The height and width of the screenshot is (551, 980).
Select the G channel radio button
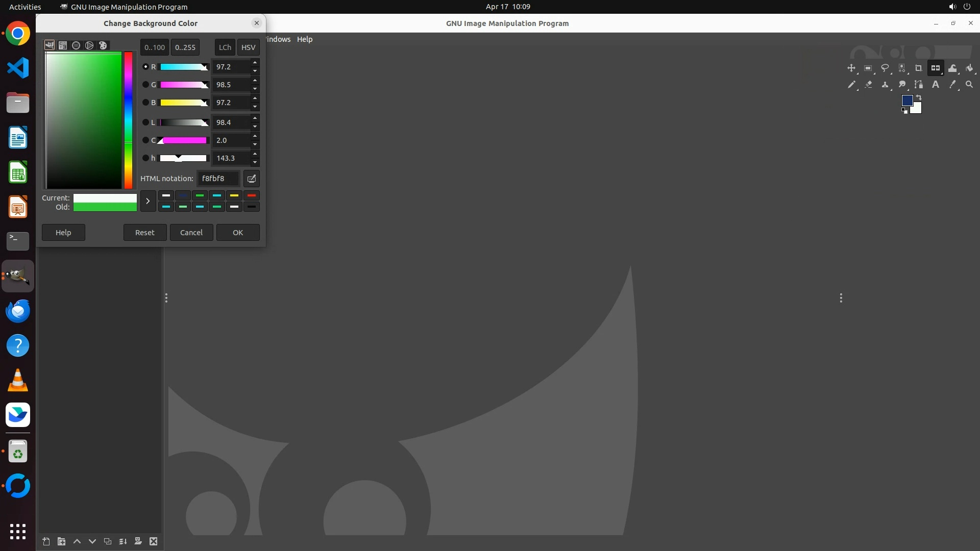[x=145, y=85]
